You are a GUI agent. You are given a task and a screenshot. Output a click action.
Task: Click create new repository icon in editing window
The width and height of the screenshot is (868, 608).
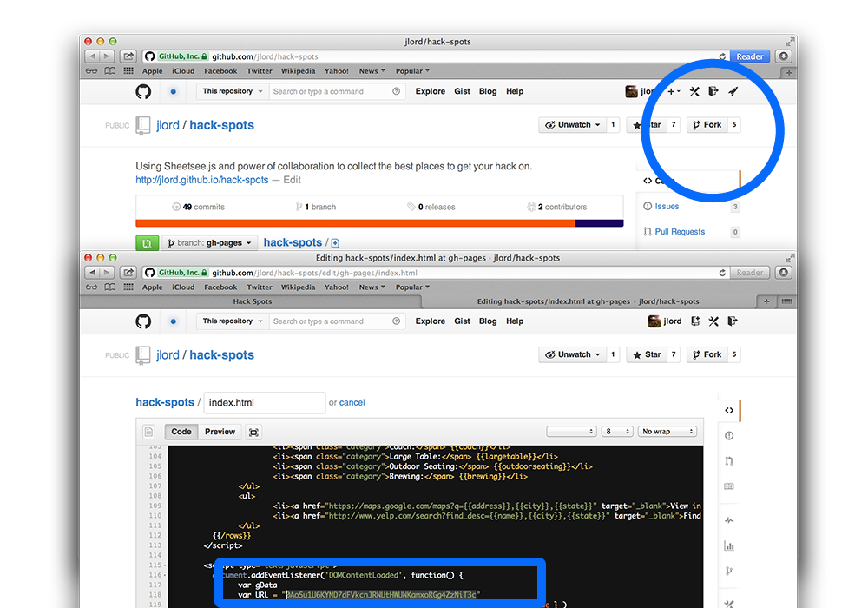tap(695, 321)
